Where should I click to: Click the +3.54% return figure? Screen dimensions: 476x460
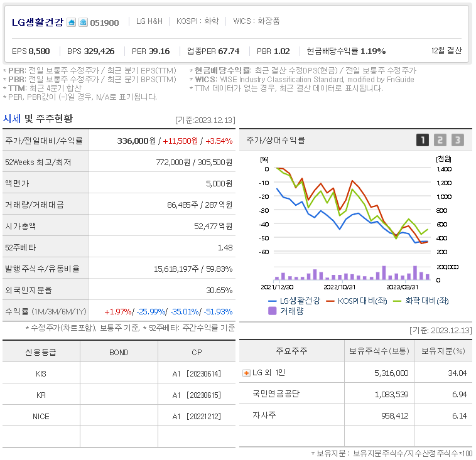219,141
